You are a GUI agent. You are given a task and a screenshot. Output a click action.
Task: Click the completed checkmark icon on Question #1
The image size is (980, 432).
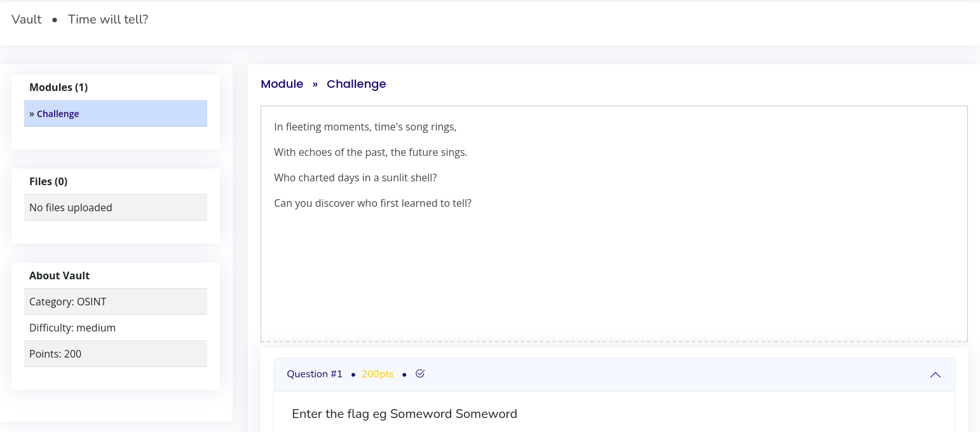click(420, 373)
